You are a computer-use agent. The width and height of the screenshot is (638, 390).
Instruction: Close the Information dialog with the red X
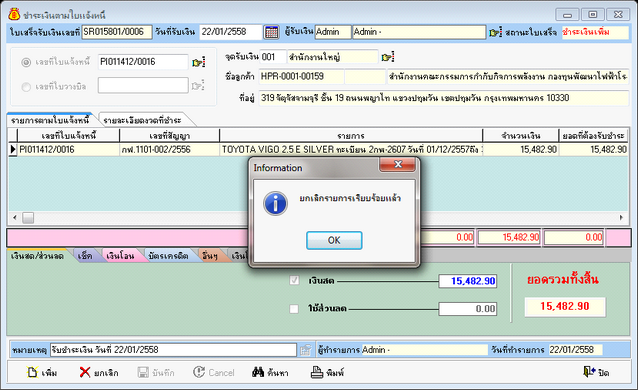398,164
